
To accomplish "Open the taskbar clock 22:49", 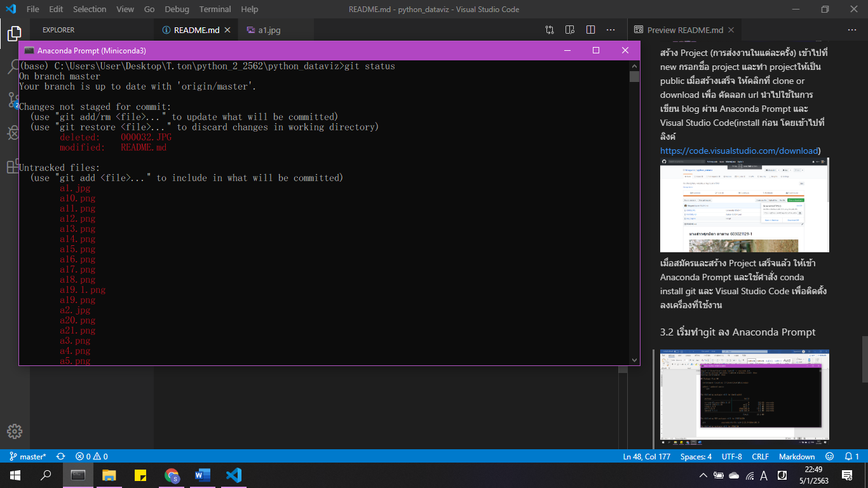I will coord(813,475).
